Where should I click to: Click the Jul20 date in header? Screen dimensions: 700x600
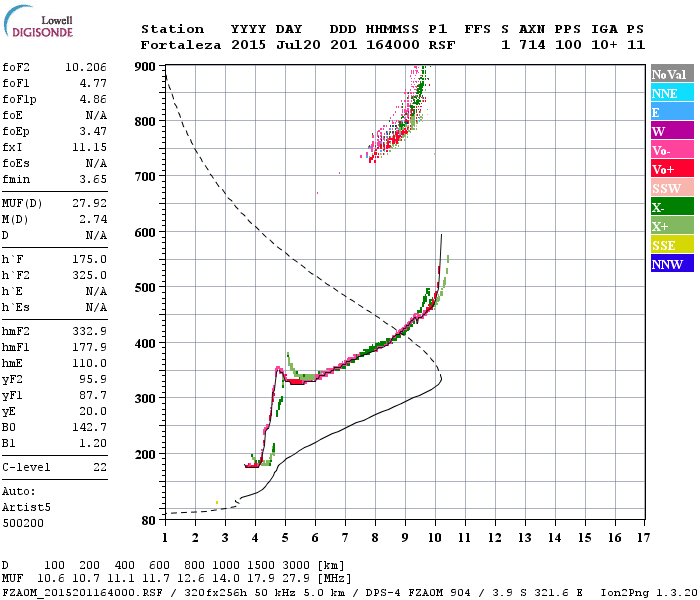coord(298,45)
